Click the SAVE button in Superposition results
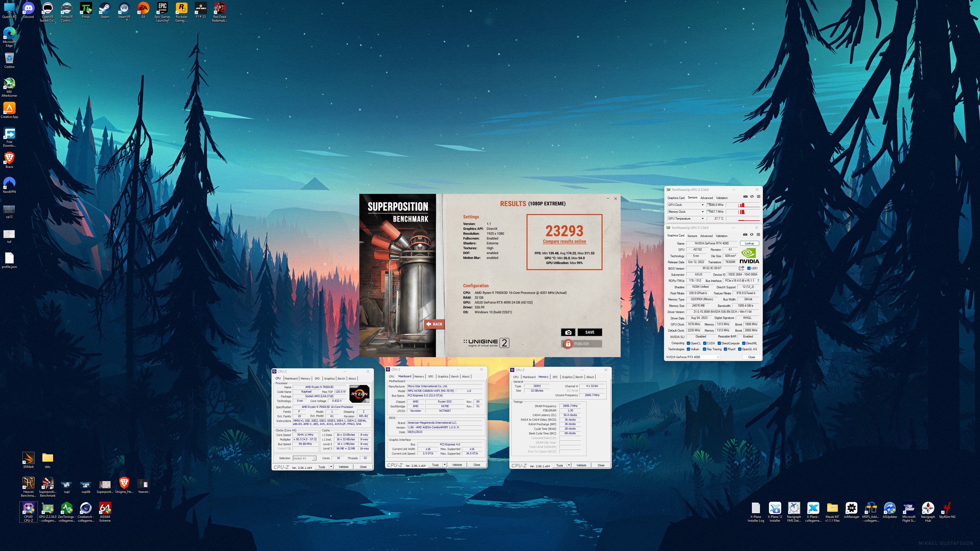Viewport: 980px width, 551px height. (x=590, y=332)
